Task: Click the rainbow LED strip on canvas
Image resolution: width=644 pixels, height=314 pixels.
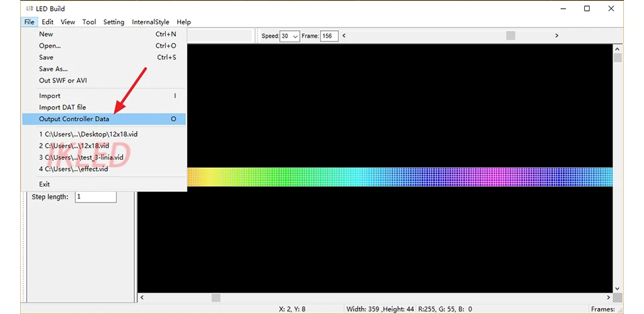Action: [x=400, y=177]
